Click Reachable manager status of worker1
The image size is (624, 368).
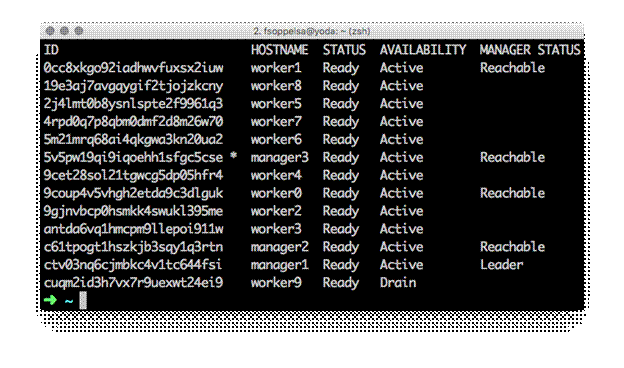512,68
